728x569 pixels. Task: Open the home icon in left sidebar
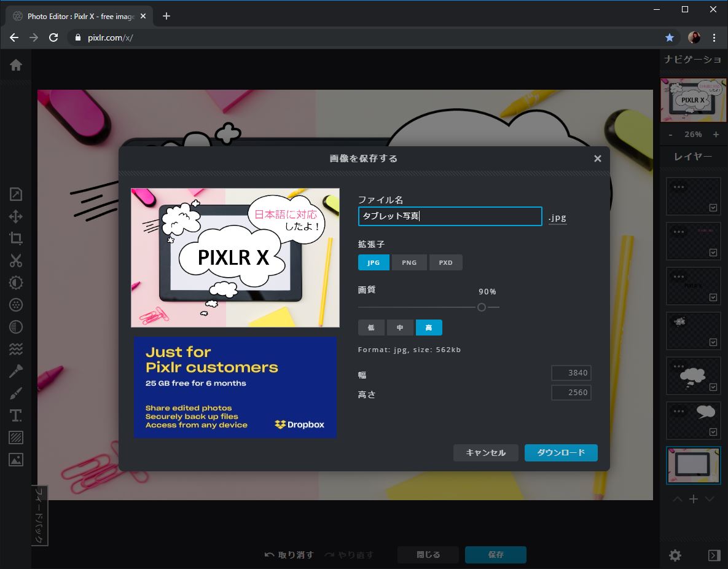(16, 65)
